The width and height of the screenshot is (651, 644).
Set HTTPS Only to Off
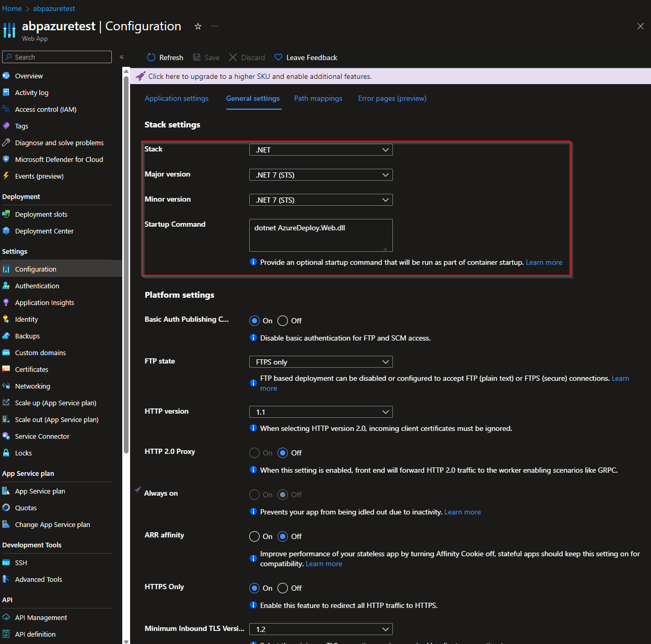click(283, 588)
